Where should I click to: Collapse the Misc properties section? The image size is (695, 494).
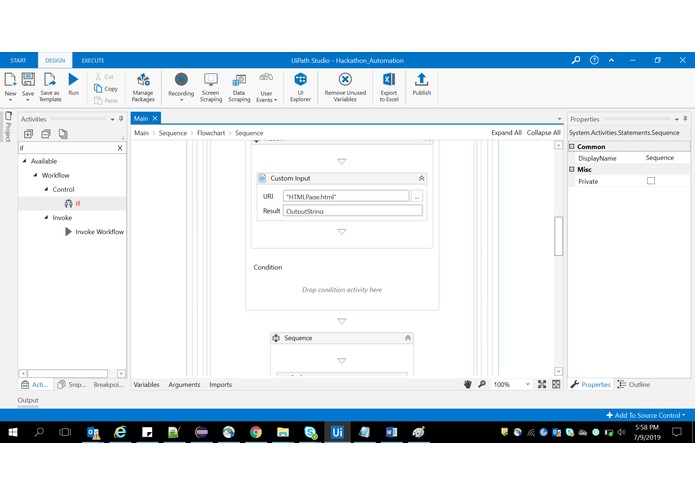click(x=572, y=169)
